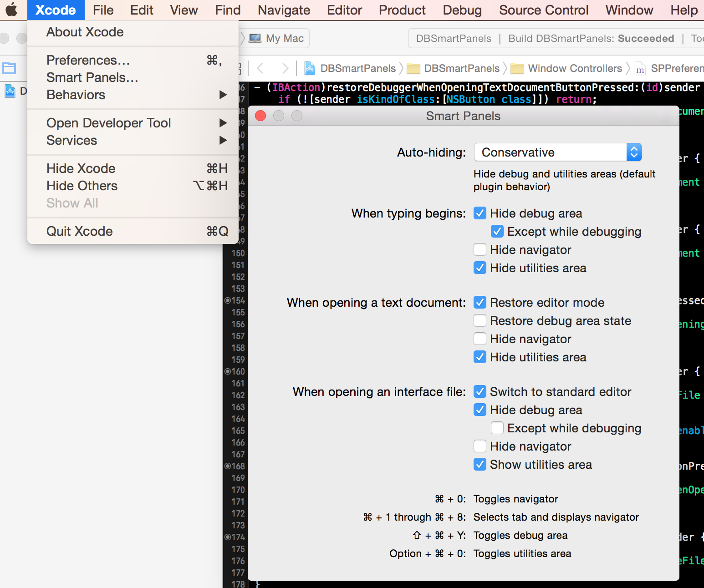704x588 pixels.
Task: Choose Quit Xcode from menu
Action: (133, 231)
